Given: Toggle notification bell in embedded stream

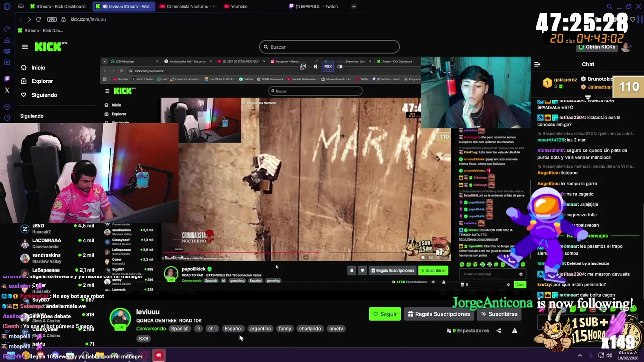Looking at the screenshot, I should (x=352, y=270).
